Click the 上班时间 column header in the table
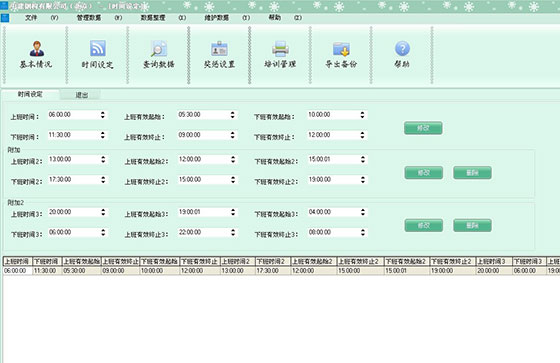Screen dimensions: 560x363 (18, 262)
